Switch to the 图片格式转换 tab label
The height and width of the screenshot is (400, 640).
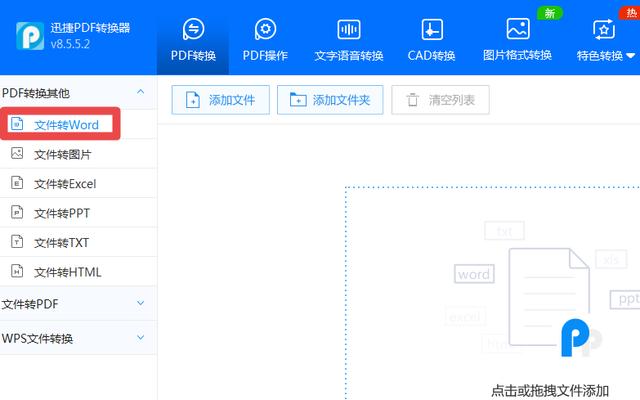518,55
